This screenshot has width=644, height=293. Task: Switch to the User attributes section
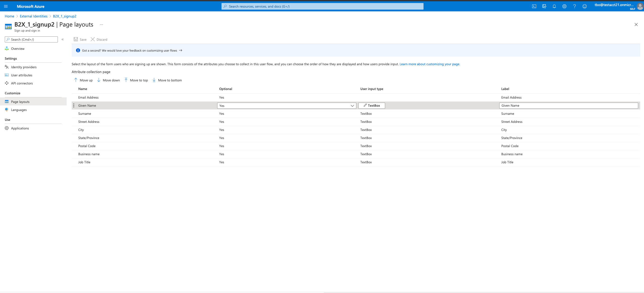[21, 75]
